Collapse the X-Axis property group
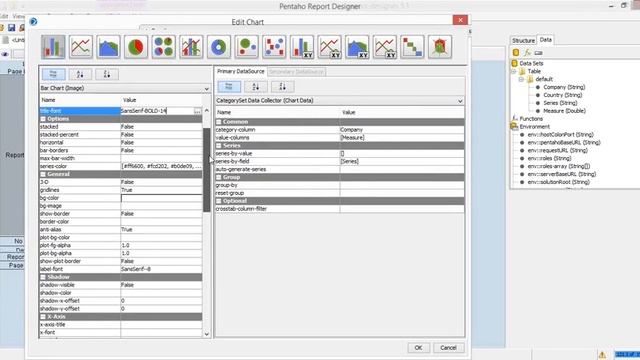640x360 pixels. tap(43, 317)
